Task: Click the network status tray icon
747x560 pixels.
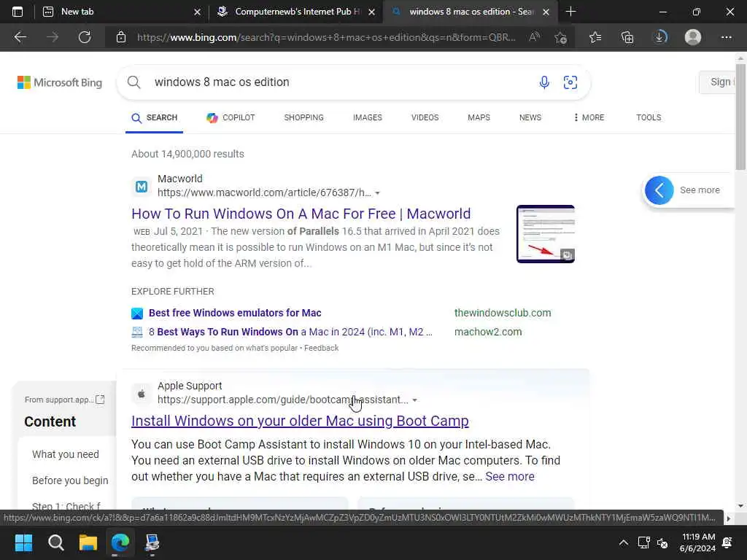Action: 643,542
